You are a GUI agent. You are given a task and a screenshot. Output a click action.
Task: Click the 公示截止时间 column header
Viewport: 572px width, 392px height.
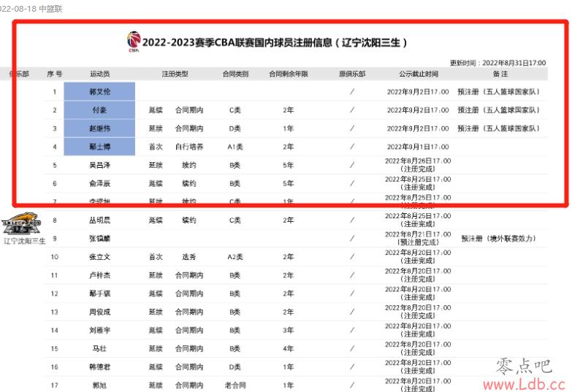[x=418, y=74]
